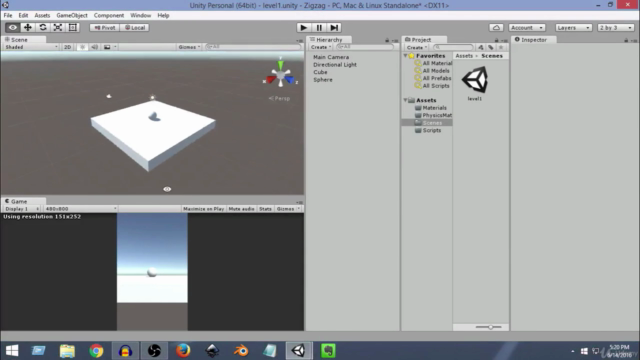Select the Move tool
This screenshot has height=360, width=640.
pyautogui.click(x=28, y=27)
